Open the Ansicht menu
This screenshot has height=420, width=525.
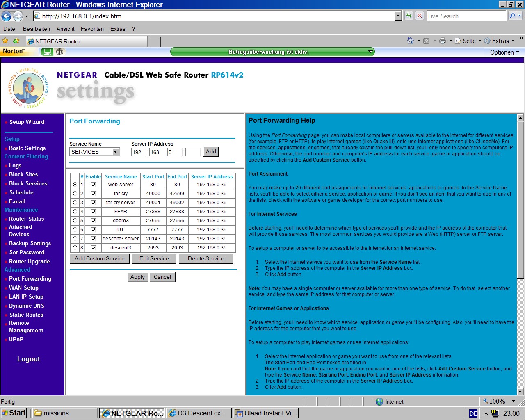[65, 29]
